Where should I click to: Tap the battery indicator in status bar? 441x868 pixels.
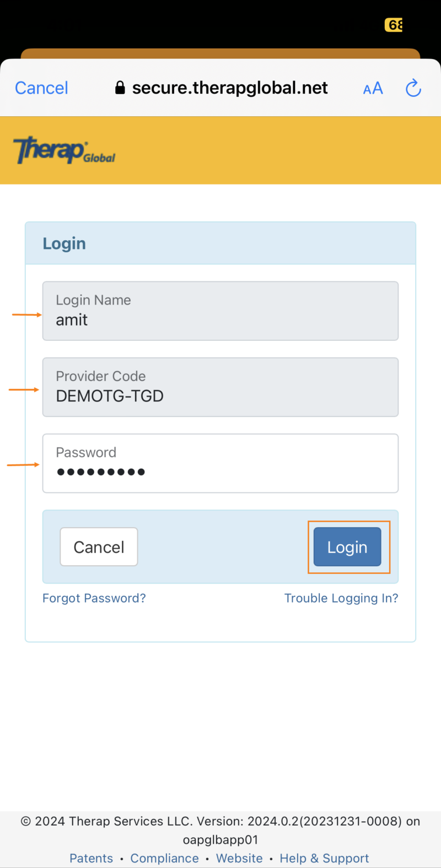click(x=393, y=25)
